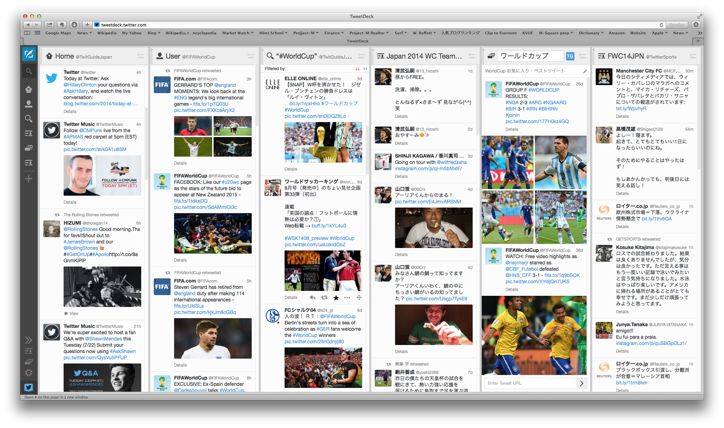This screenshot has height=428, width=724.
Task: Click the Home column header title
Action: tap(64, 56)
